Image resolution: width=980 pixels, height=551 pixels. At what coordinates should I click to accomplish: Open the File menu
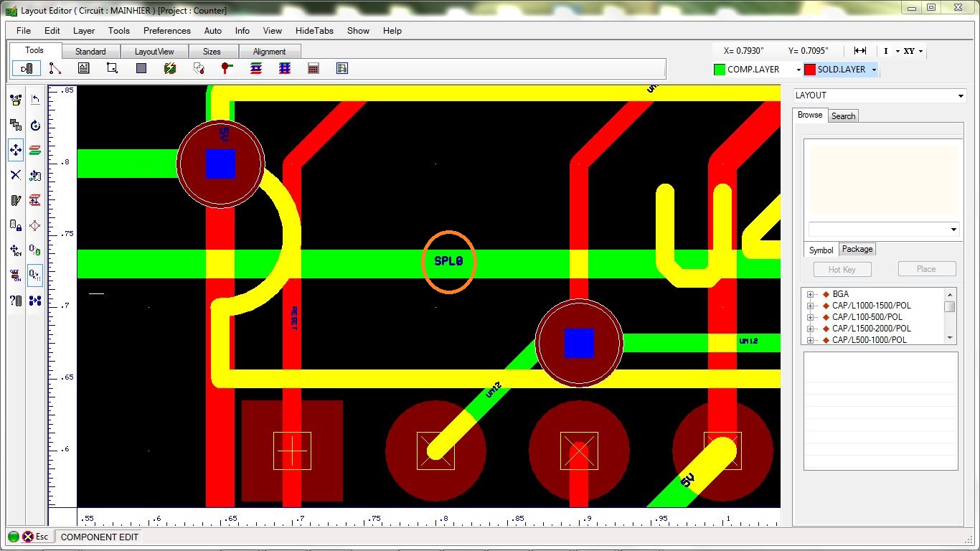[24, 31]
